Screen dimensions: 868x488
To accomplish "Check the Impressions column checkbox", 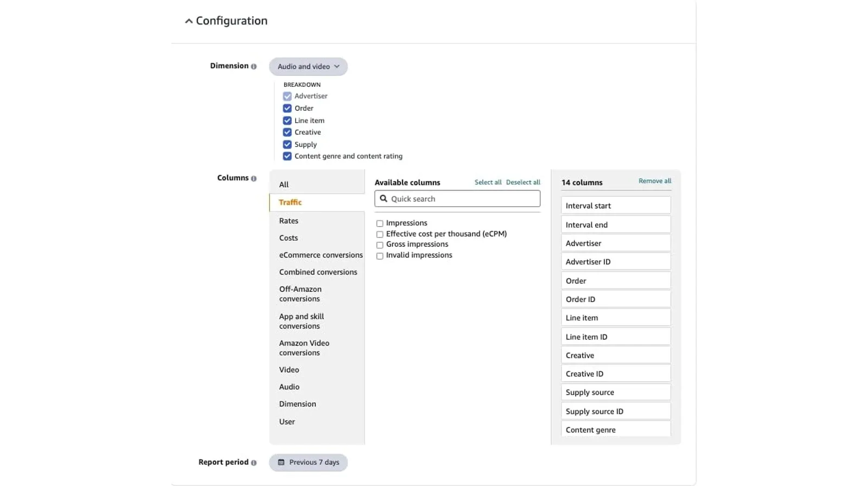I will click(380, 223).
